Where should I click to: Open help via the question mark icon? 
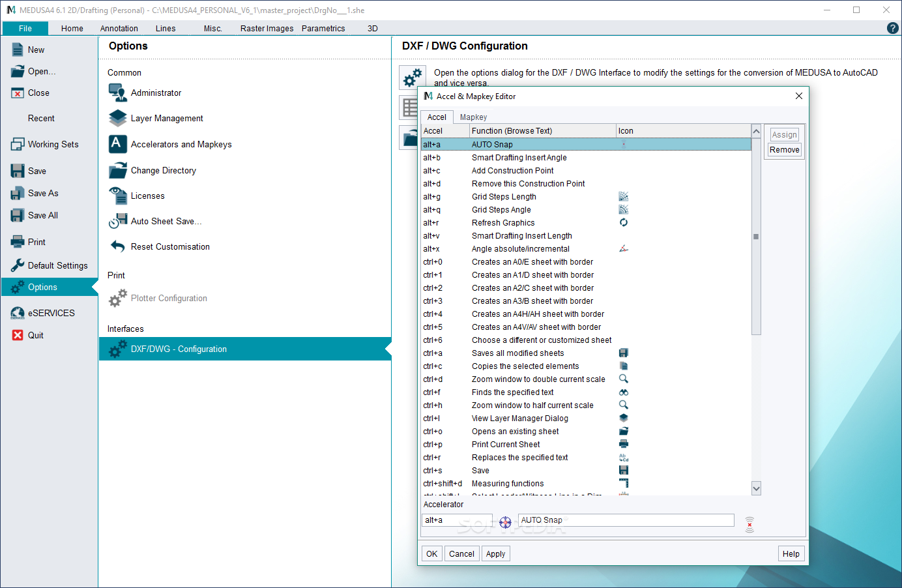click(893, 28)
